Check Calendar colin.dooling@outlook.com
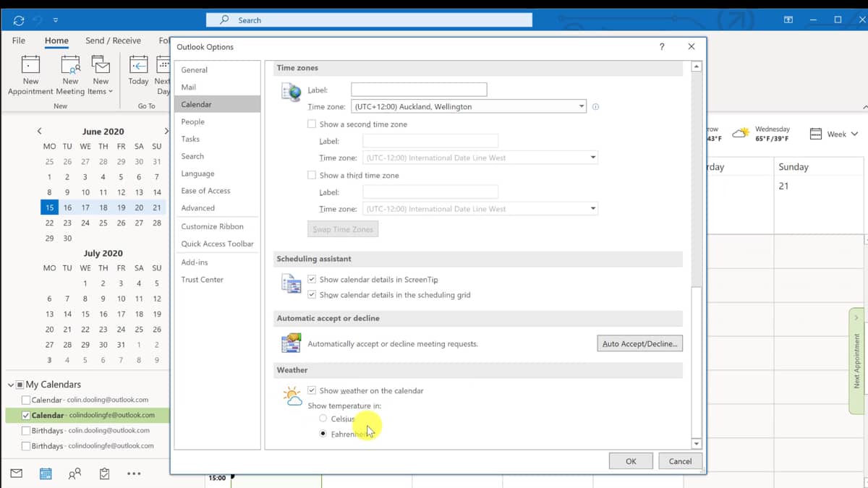The height and width of the screenshot is (488, 868). tap(26, 400)
